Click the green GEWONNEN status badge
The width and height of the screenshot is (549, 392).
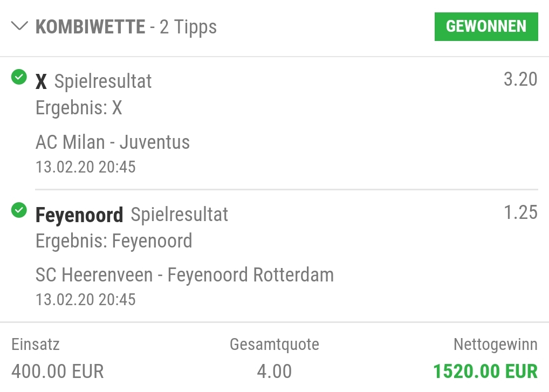486,26
